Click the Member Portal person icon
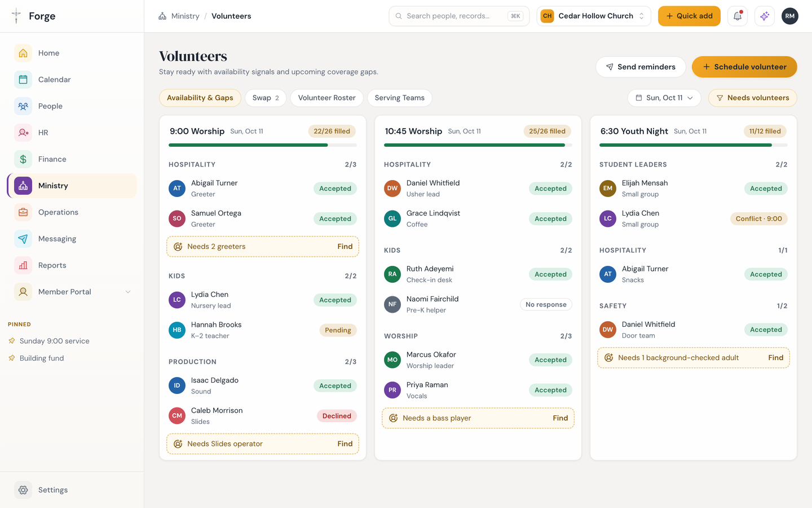Image resolution: width=812 pixels, height=508 pixels. [23, 292]
